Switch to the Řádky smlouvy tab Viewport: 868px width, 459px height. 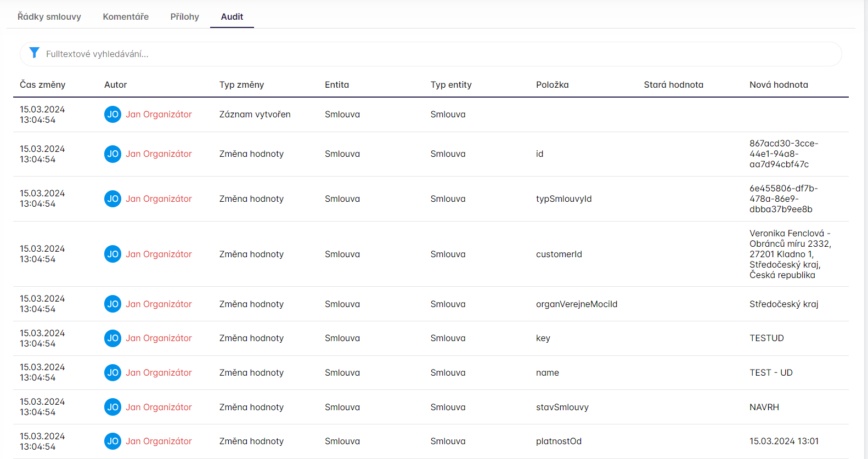pos(49,16)
